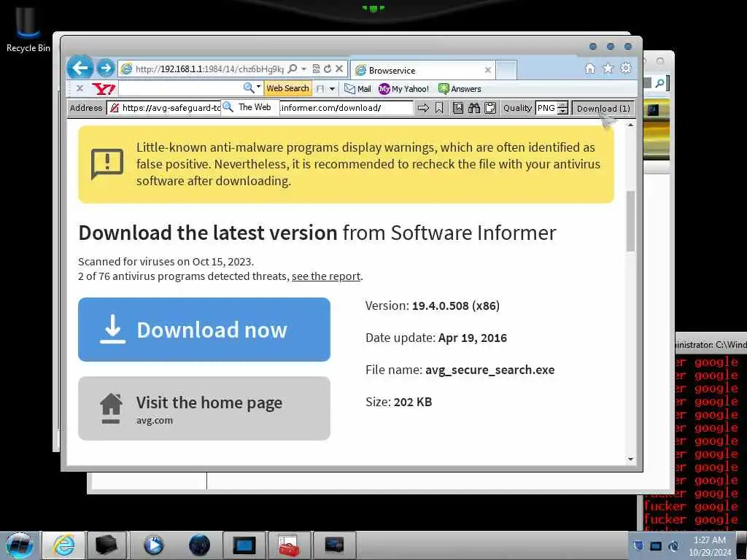747x560 pixels.
Task: Click the scroll-down arrow on the page scrollbar
Action: (x=630, y=459)
